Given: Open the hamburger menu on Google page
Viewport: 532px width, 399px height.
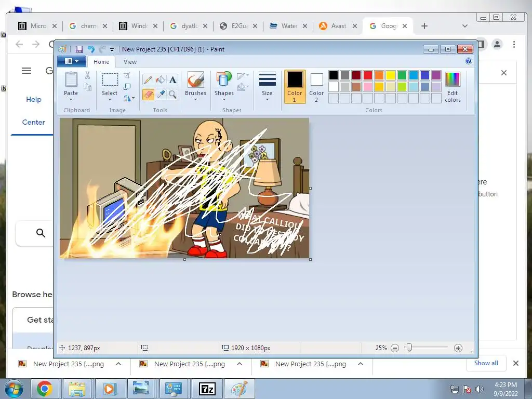Looking at the screenshot, I should [26, 71].
